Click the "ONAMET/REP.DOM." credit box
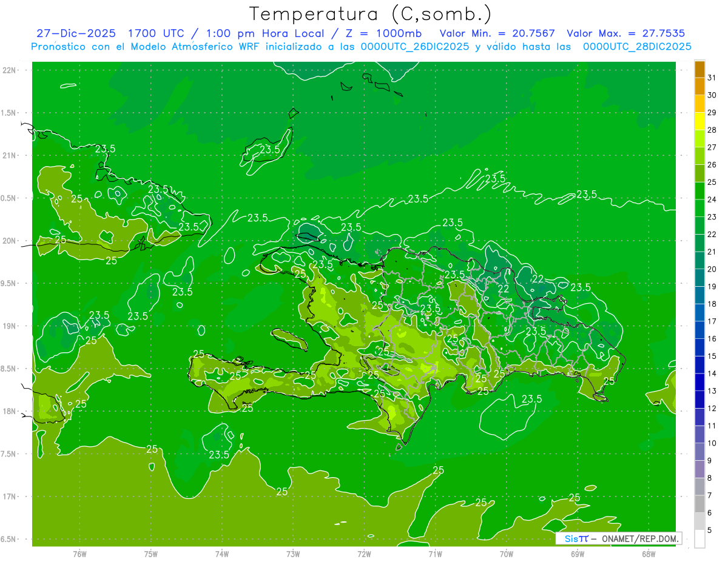 pyautogui.click(x=619, y=538)
